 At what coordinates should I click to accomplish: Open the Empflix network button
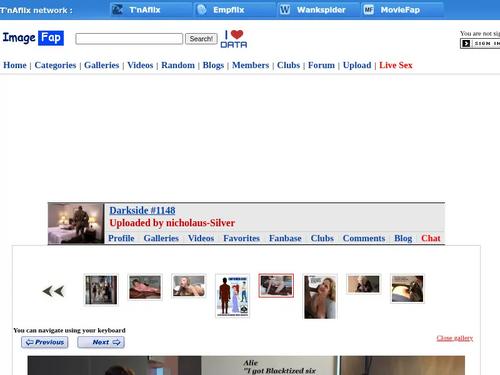click(x=235, y=10)
